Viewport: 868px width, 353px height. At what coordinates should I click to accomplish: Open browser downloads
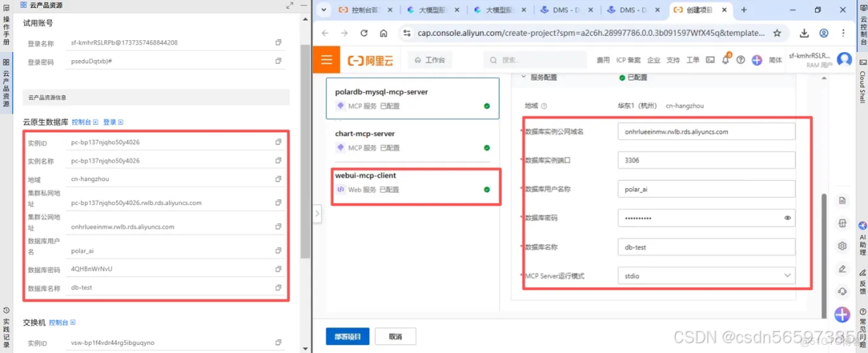pos(804,33)
